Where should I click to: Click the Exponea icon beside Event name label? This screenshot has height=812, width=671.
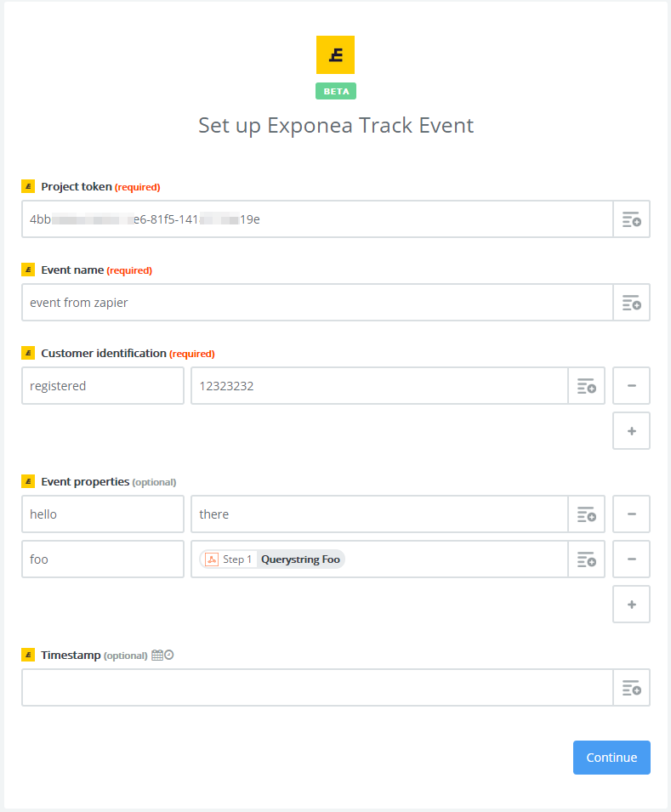[28, 270]
